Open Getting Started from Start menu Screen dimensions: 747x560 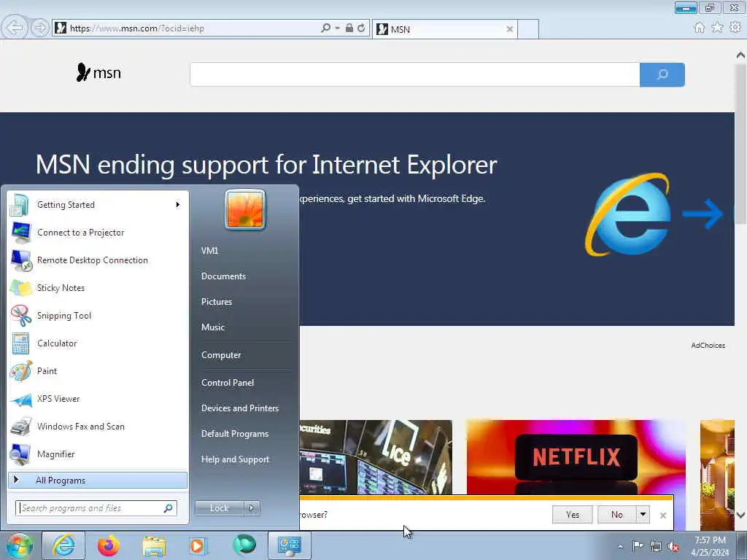[98, 205]
